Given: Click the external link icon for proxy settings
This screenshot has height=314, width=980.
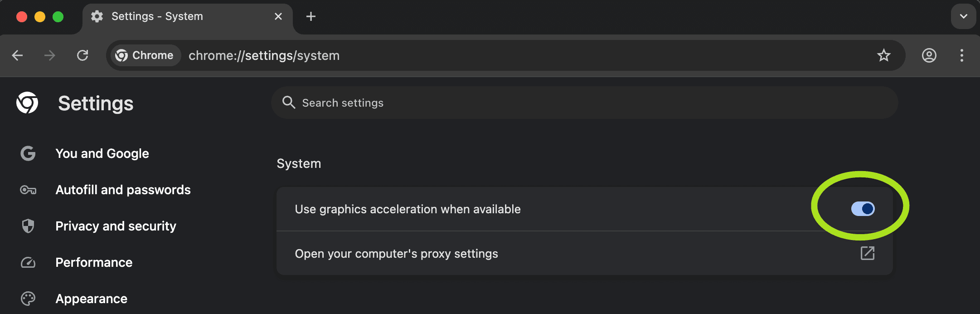Looking at the screenshot, I should [x=867, y=253].
